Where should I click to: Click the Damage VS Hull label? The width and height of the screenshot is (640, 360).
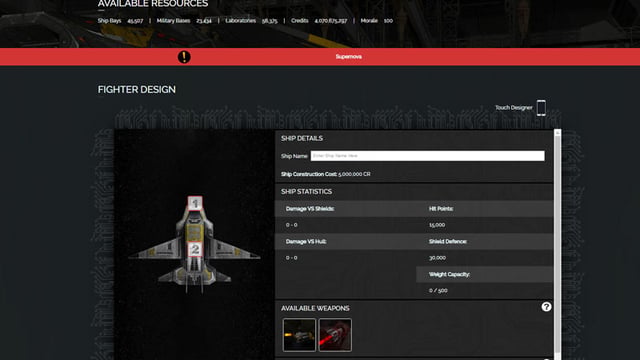[306, 241]
